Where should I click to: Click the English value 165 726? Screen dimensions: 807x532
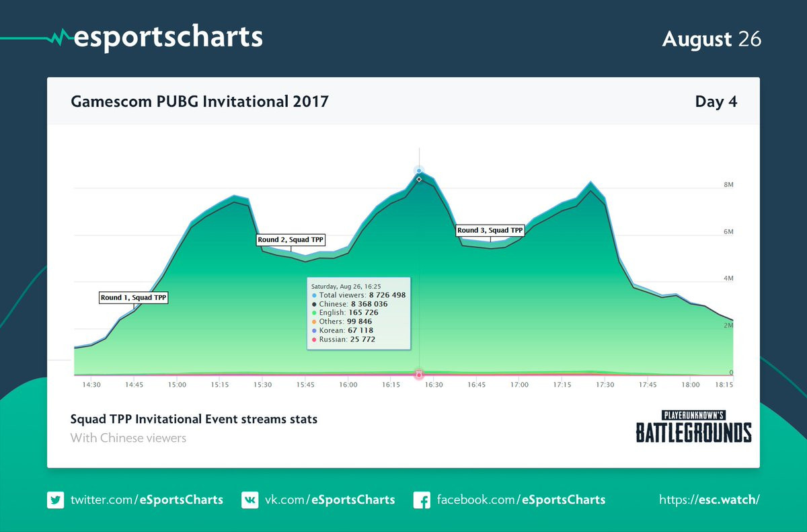pos(363,313)
